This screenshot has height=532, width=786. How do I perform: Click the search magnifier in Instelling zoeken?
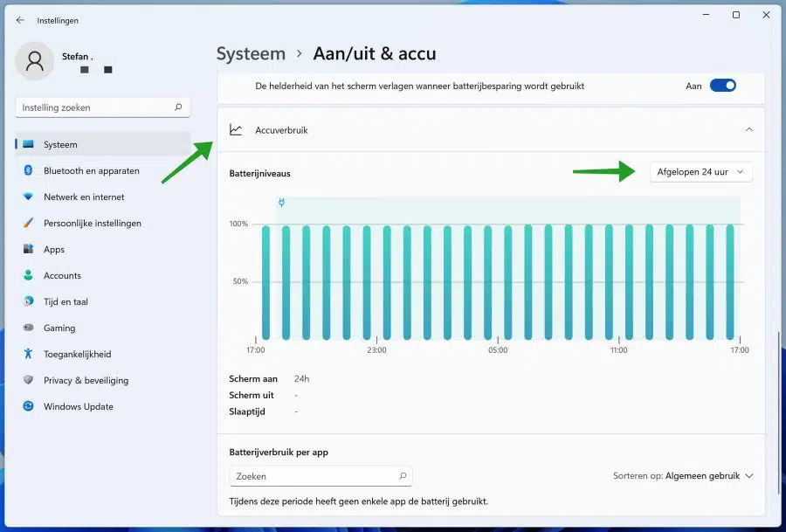(178, 107)
